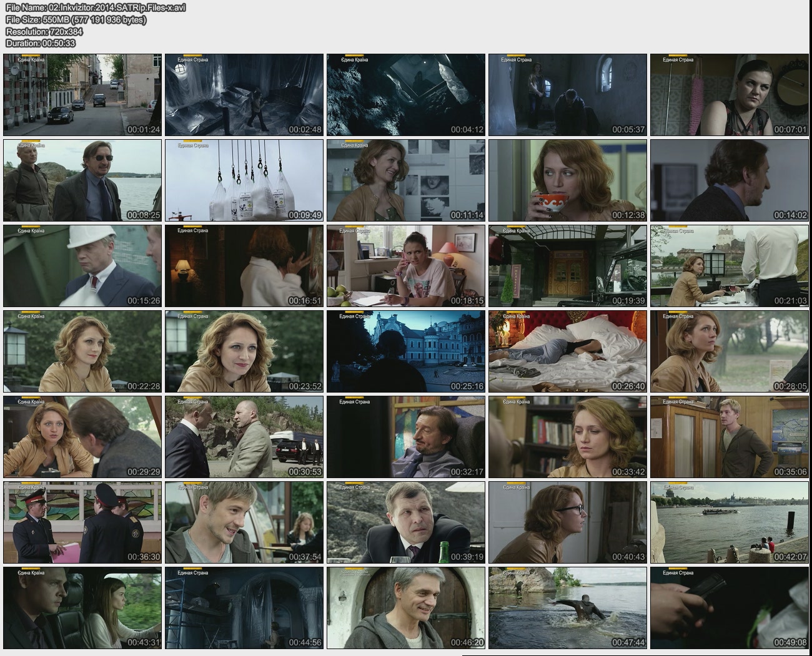Click the thumbnail timestamped 00:01:24

(x=82, y=95)
